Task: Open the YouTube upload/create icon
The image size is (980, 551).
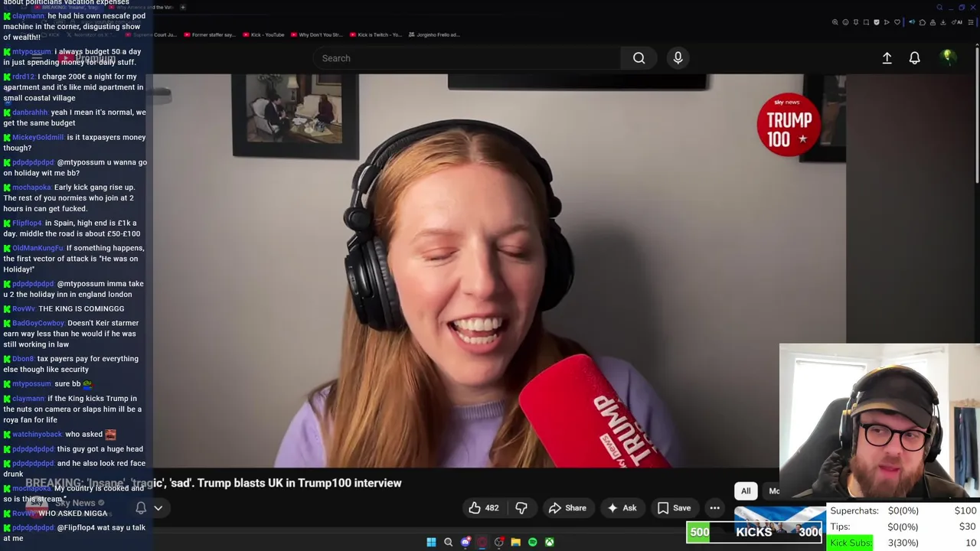Action: (x=887, y=58)
